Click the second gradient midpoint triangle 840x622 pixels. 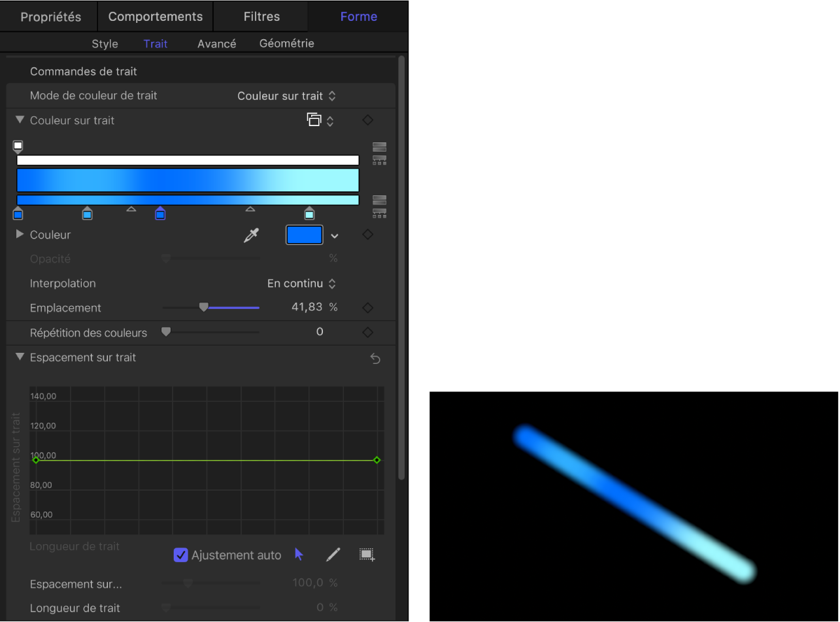250,209
